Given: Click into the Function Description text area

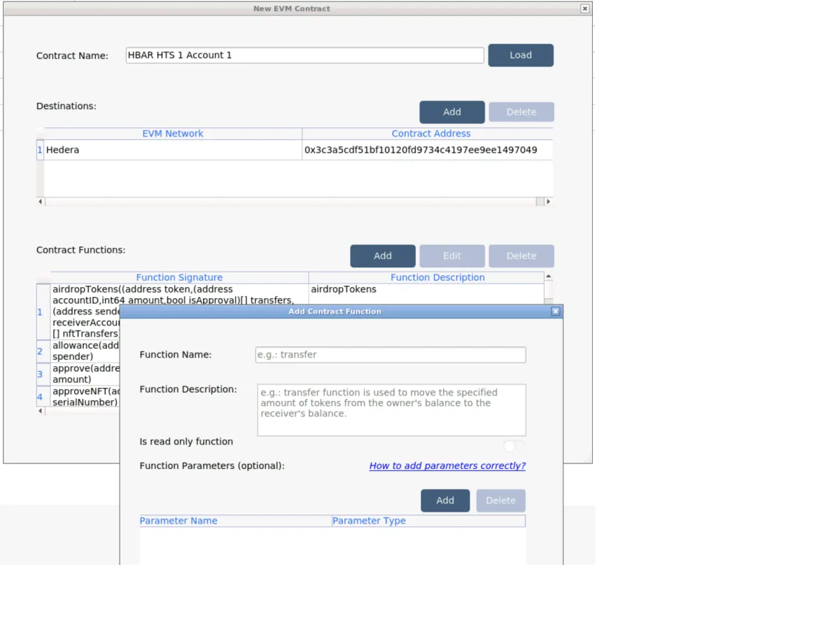Looking at the screenshot, I should 391,410.
